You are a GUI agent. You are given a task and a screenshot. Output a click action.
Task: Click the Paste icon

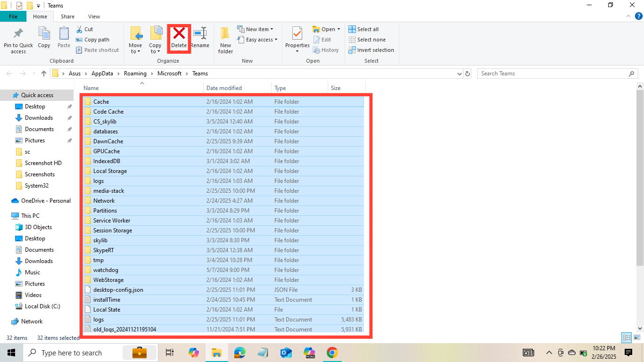tap(64, 39)
